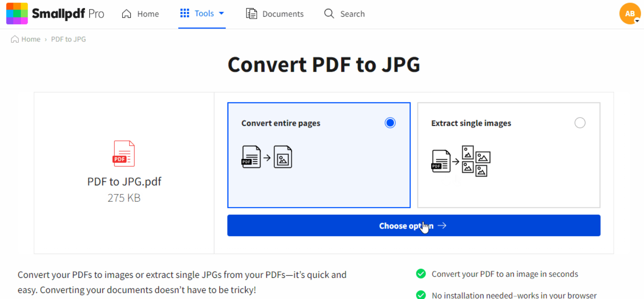The height and width of the screenshot is (299, 644).
Task: Go to the Home menu item
Action: [x=148, y=14]
